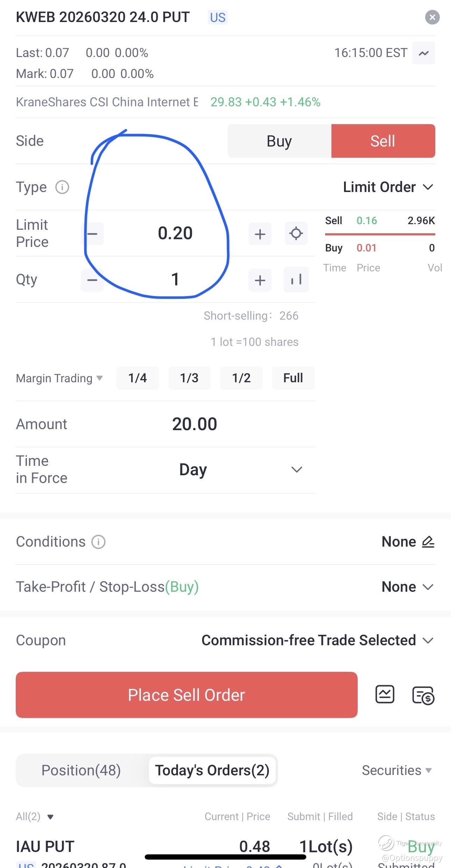The image size is (451, 868).
Task: Decrease quantity with the minus button
Action: coord(92,280)
